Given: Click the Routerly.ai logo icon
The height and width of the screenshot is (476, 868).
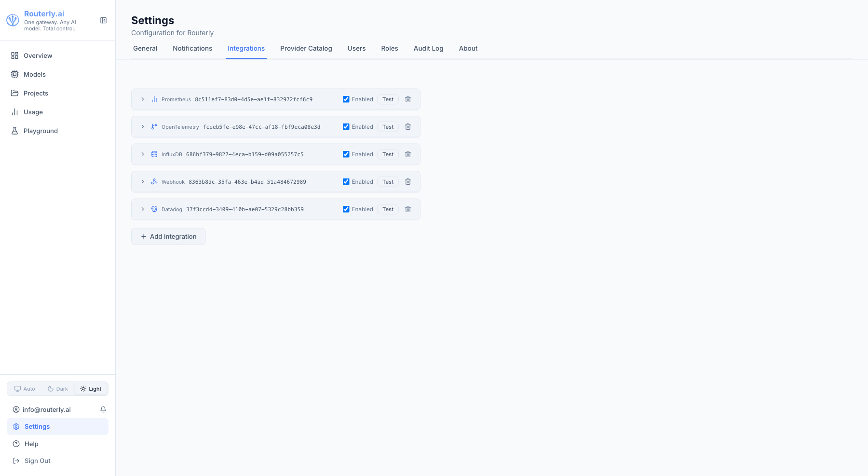Looking at the screenshot, I should pos(13,20).
